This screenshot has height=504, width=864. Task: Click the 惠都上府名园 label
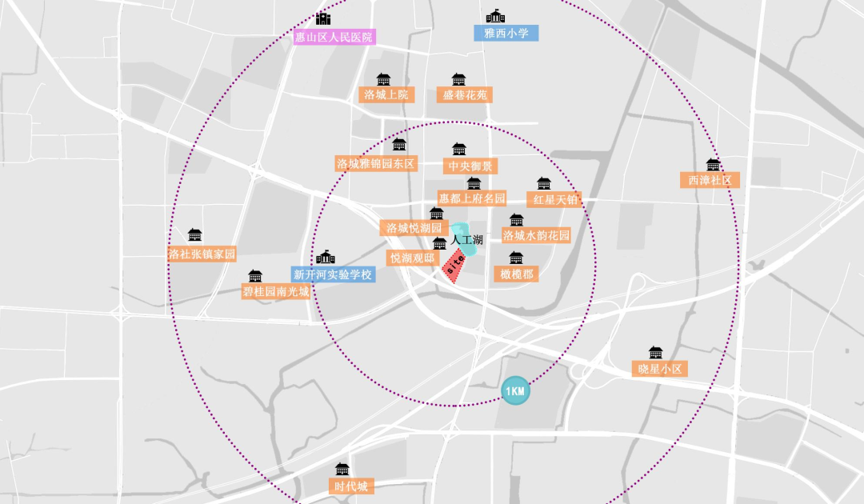point(472,198)
